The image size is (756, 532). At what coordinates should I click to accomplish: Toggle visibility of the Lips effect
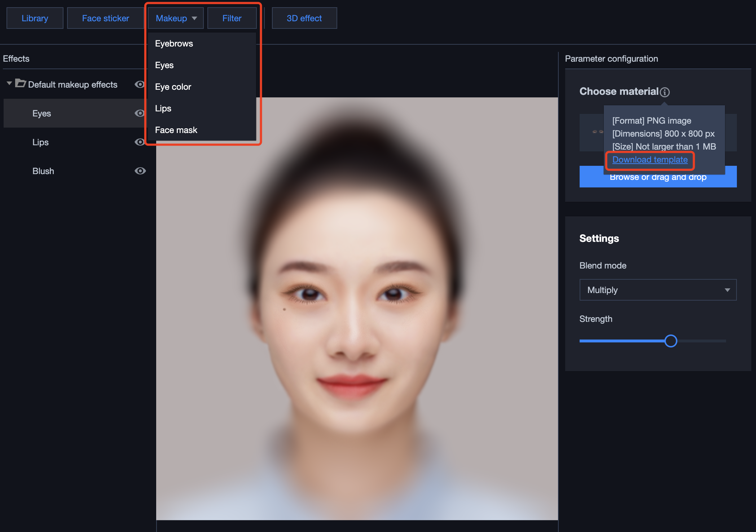[140, 142]
